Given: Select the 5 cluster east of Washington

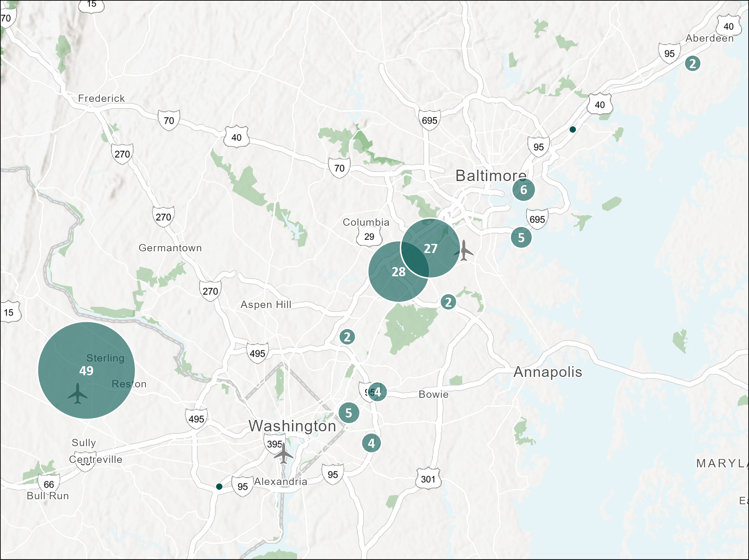Looking at the screenshot, I should pyautogui.click(x=348, y=413).
